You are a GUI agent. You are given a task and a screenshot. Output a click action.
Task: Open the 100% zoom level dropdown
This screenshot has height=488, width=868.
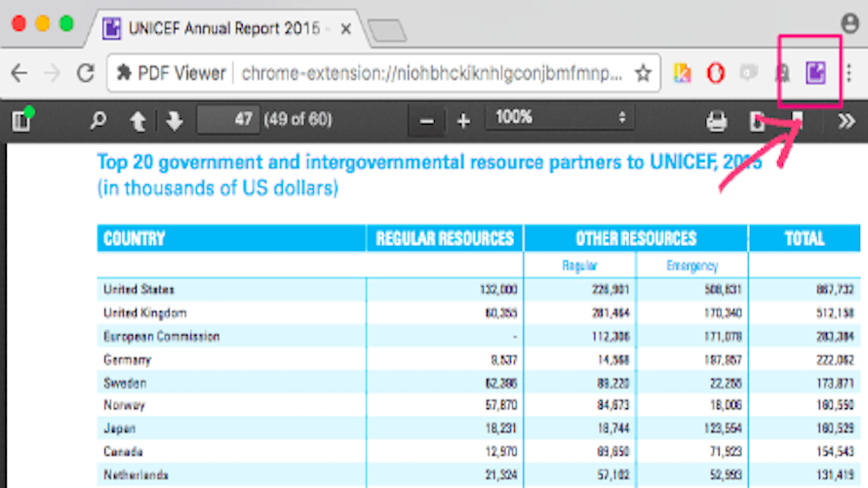[x=559, y=118]
